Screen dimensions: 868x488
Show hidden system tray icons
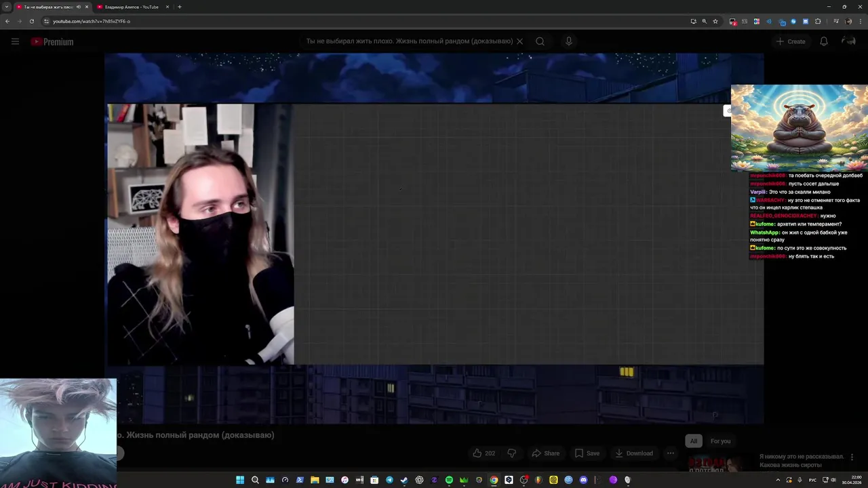778,480
